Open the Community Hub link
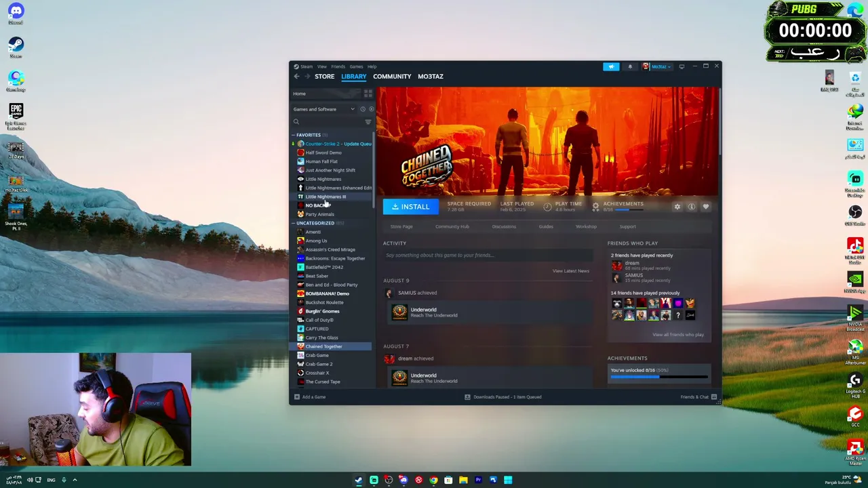 point(452,226)
